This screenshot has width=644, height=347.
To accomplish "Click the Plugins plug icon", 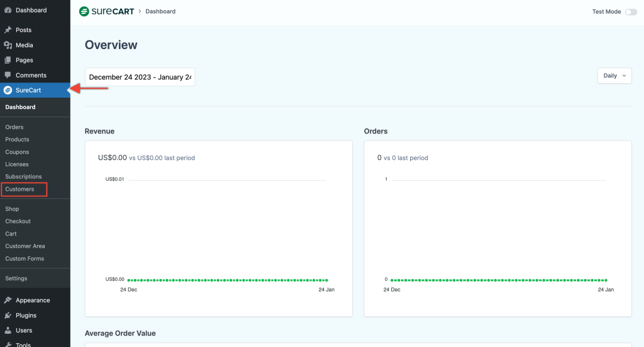I will point(8,316).
